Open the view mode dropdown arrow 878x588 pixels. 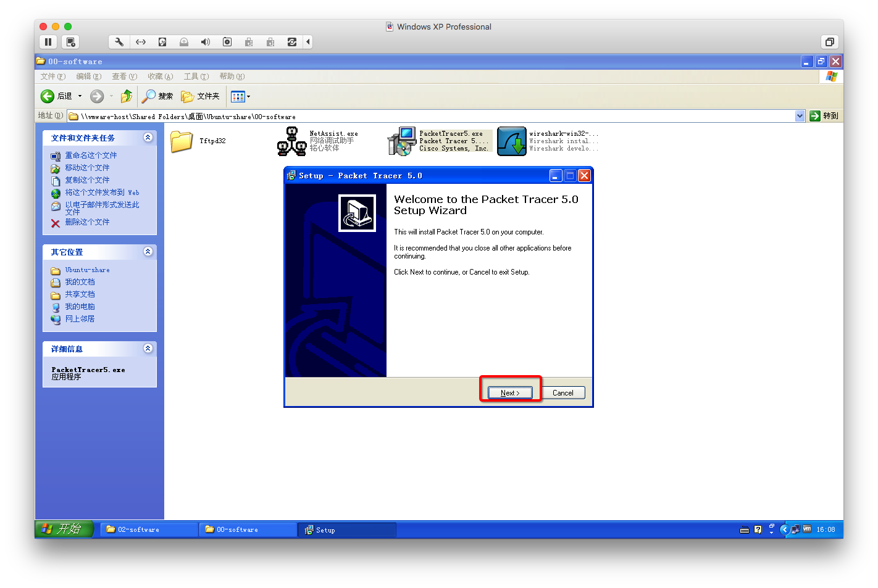tap(248, 97)
